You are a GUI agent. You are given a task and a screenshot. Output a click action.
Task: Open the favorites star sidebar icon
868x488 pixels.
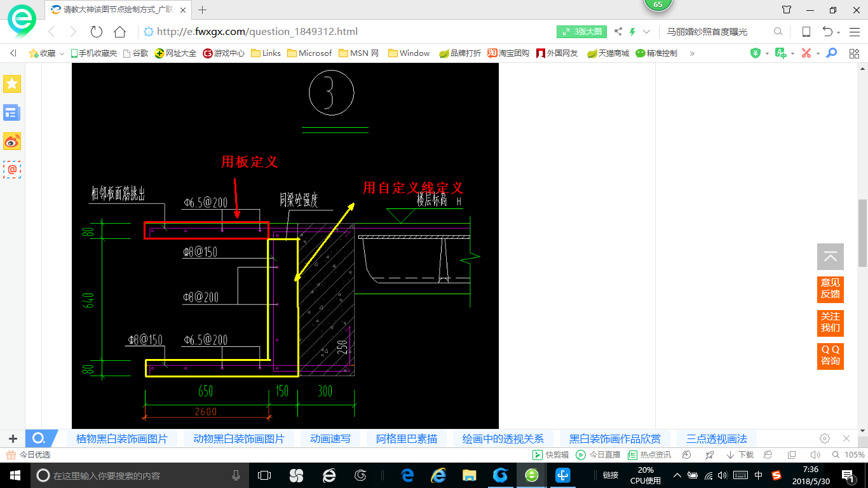(x=12, y=83)
